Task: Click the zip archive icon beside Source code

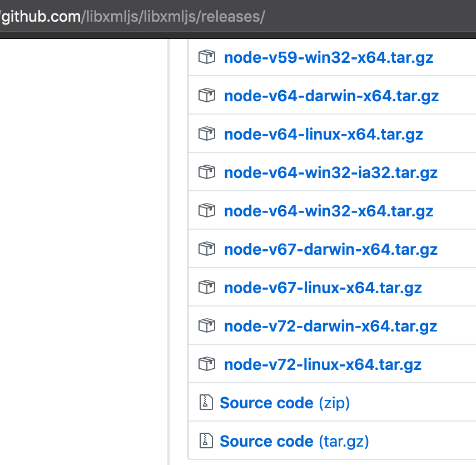Action: [206, 402]
